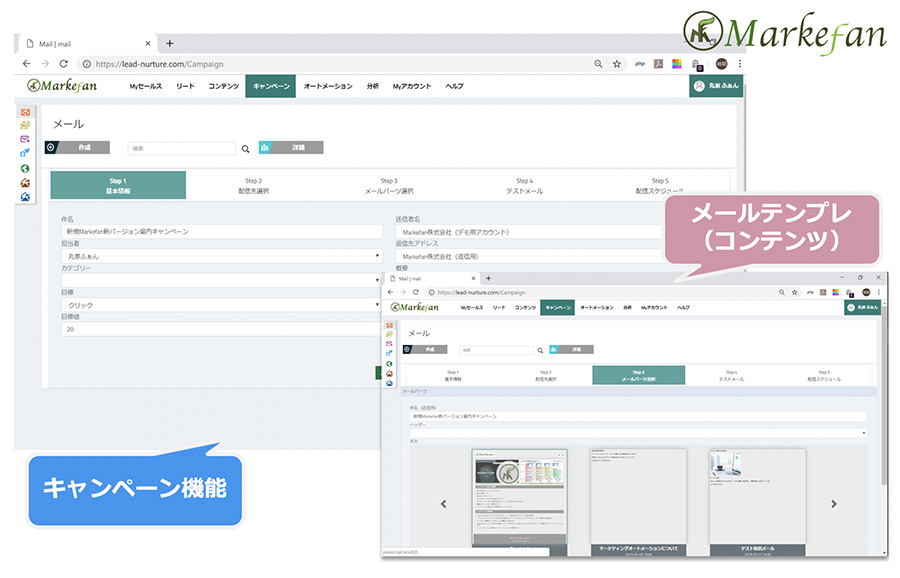Click the orange mail icon in front window sidebar
The width and height of the screenshot is (900, 578).
(x=389, y=325)
